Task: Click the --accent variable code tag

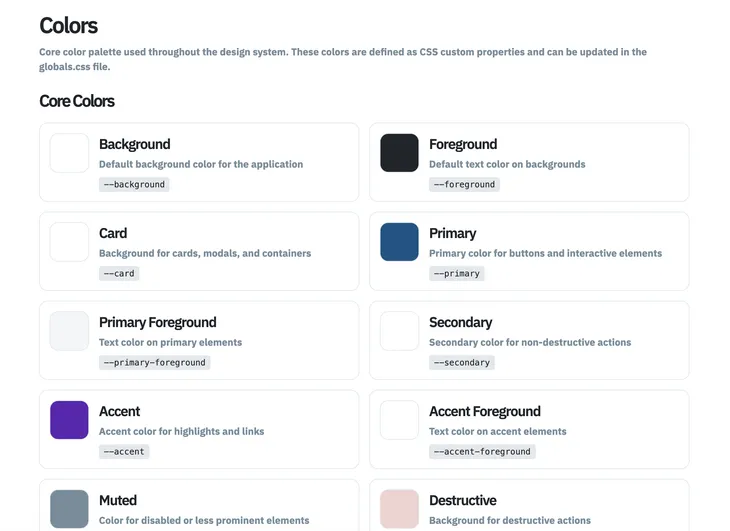Action: coord(124,452)
